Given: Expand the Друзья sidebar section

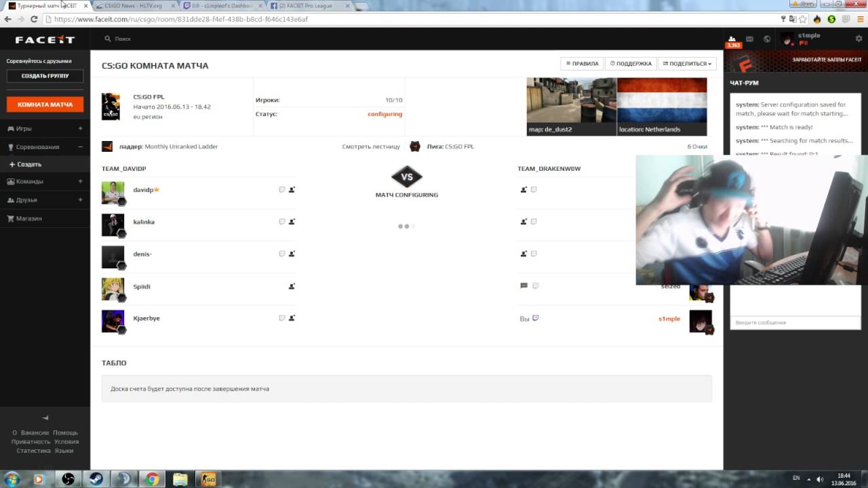Looking at the screenshot, I should coord(80,200).
